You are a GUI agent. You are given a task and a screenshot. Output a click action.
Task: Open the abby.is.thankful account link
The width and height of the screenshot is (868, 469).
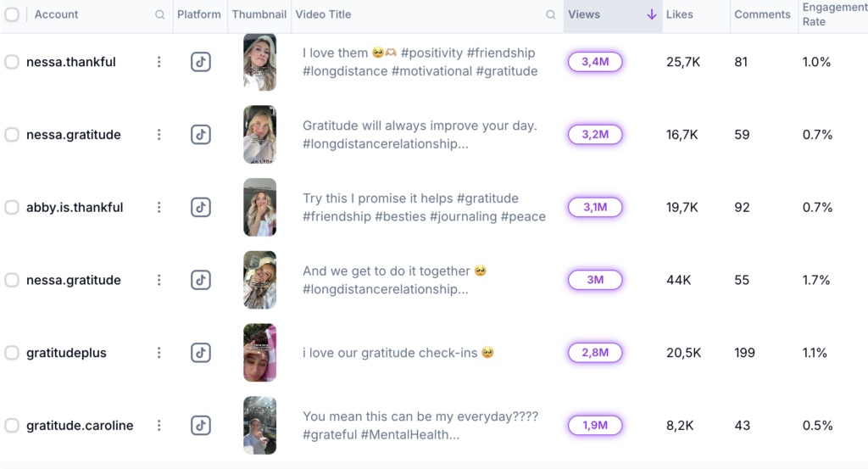click(x=75, y=207)
